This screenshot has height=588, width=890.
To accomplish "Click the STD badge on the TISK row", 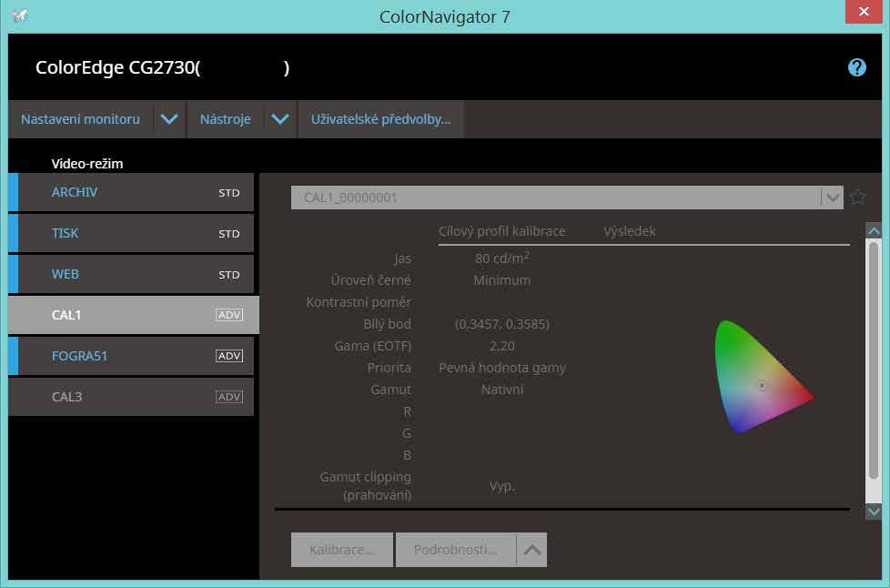I will (x=229, y=234).
